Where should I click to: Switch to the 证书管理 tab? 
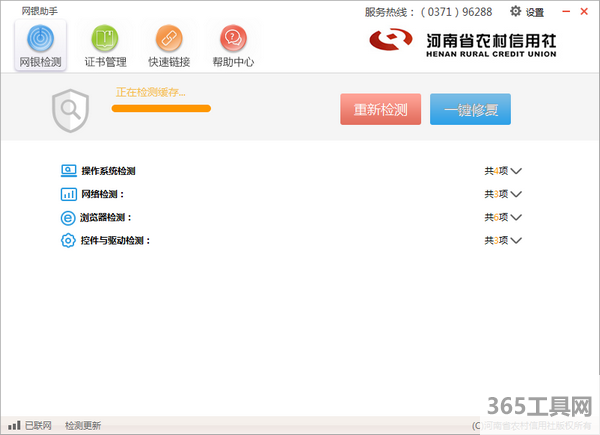pos(105,40)
